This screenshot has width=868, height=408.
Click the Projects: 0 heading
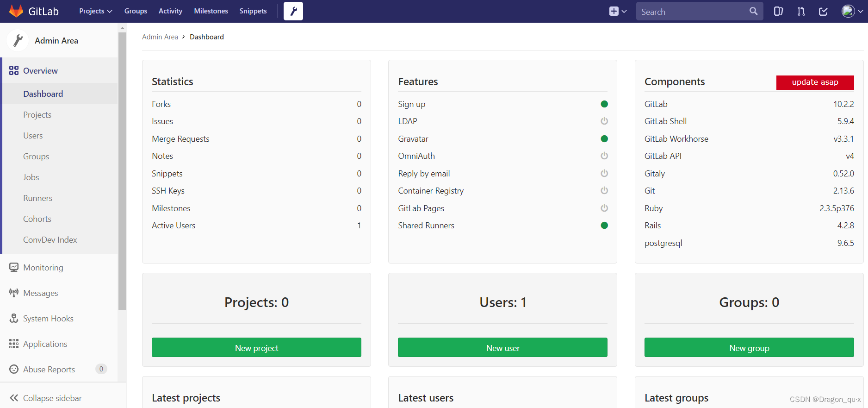[256, 302]
